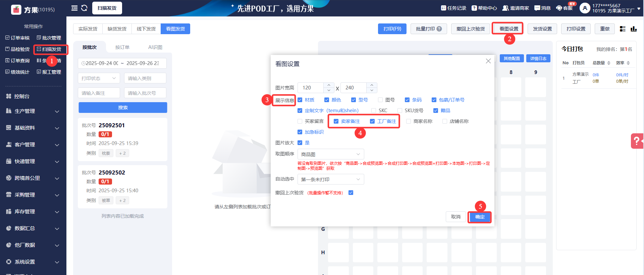Open 订单查询 in common operations

tap(17, 61)
